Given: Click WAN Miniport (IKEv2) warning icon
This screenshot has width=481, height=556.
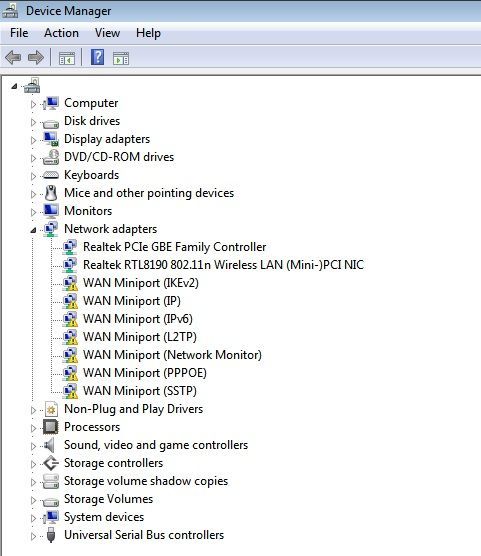Looking at the screenshot, I should [x=70, y=283].
